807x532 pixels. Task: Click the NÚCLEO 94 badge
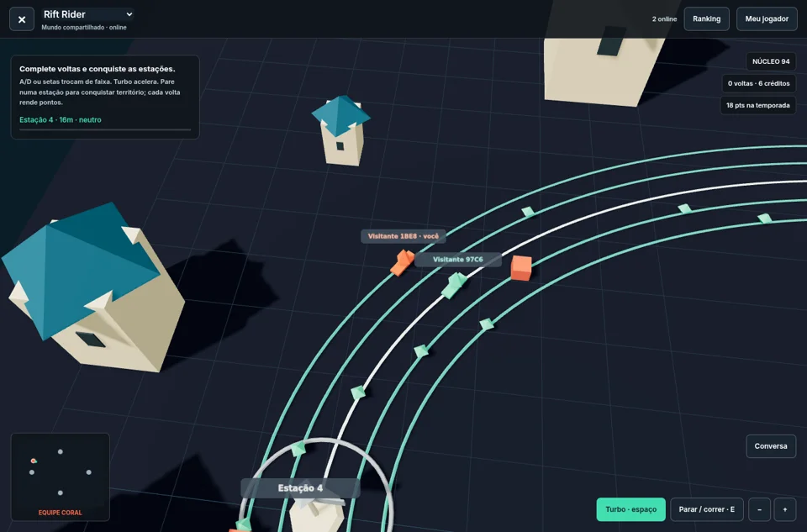pos(771,61)
